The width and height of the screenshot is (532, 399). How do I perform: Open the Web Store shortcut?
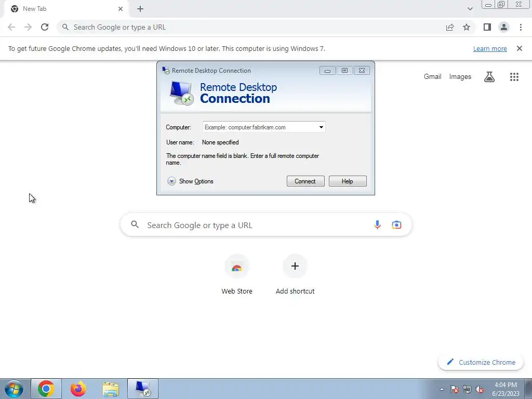237,275
